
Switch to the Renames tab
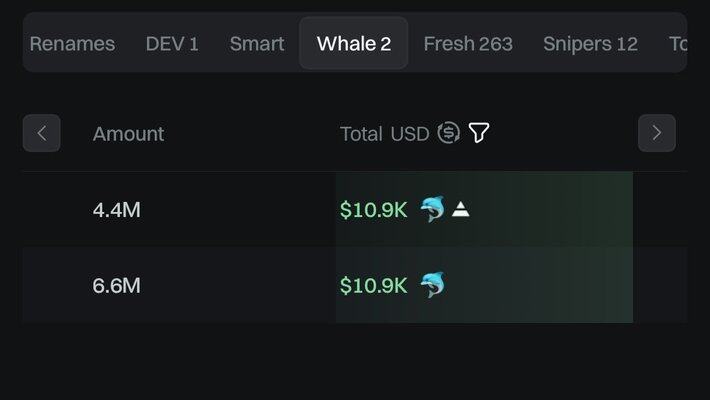click(x=72, y=44)
